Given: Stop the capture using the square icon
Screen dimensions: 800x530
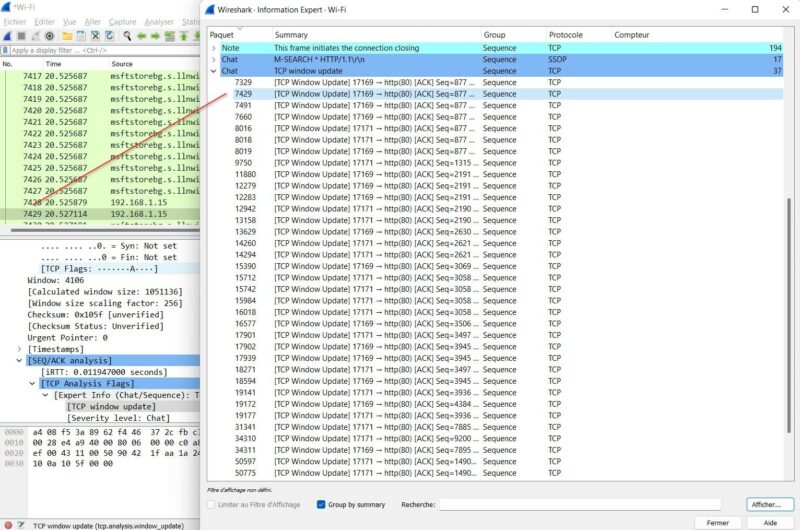Looking at the screenshot, I should tap(21, 36).
